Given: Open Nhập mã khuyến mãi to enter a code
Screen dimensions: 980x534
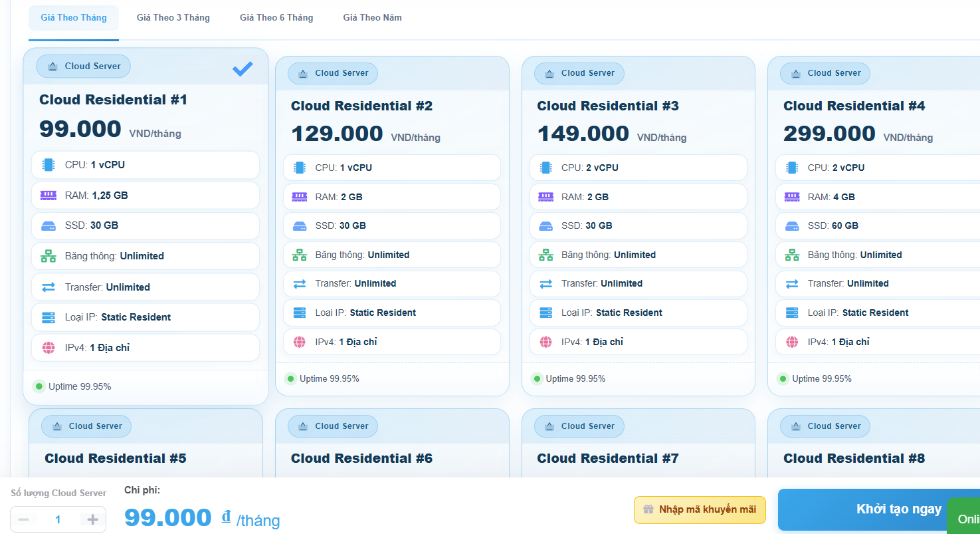Looking at the screenshot, I should [700, 509].
